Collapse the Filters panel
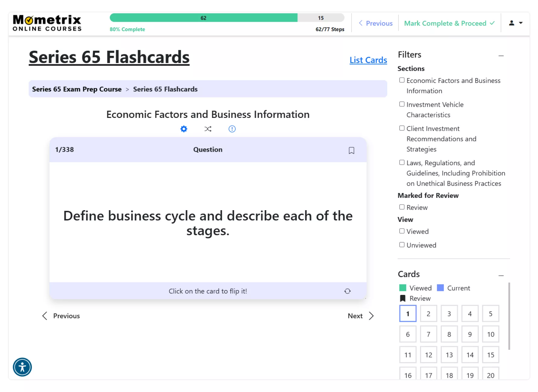This screenshot has width=538, height=392. (x=501, y=56)
